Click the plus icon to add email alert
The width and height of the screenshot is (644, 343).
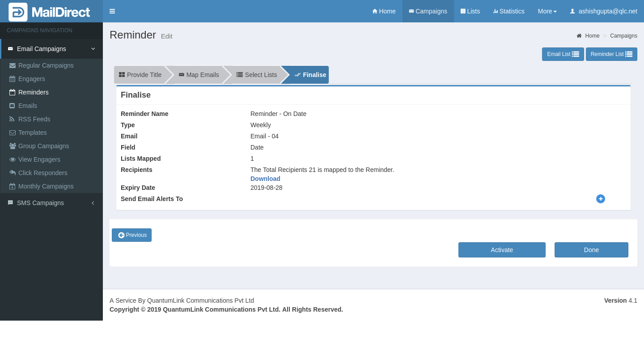coord(600,199)
